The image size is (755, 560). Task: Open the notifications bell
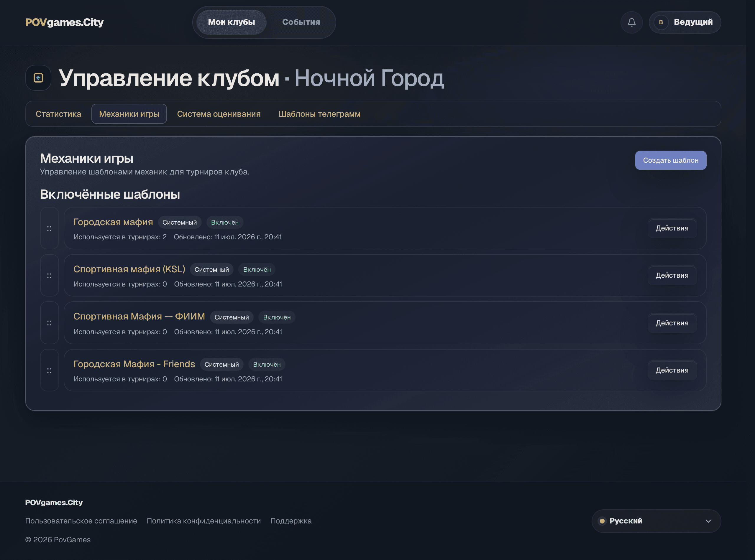pos(631,22)
